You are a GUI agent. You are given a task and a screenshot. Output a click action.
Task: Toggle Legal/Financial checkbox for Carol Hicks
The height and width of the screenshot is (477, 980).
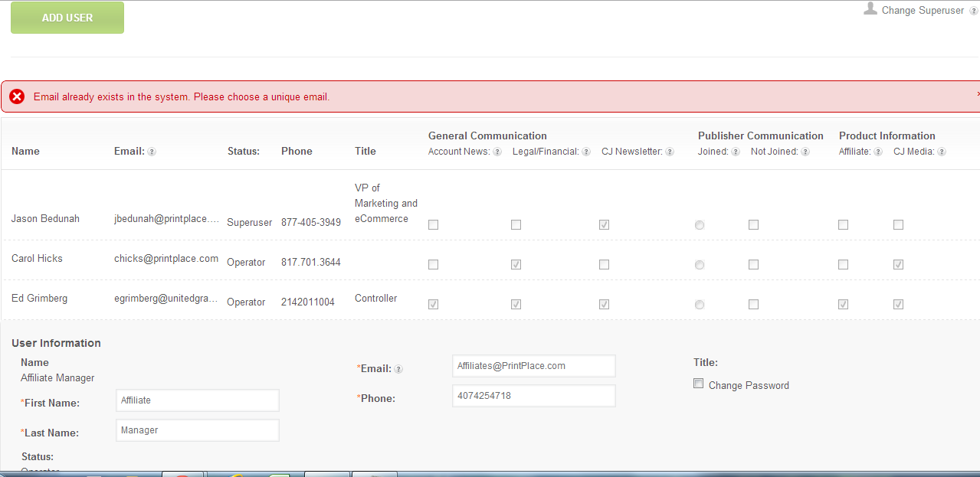(x=516, y=264)
